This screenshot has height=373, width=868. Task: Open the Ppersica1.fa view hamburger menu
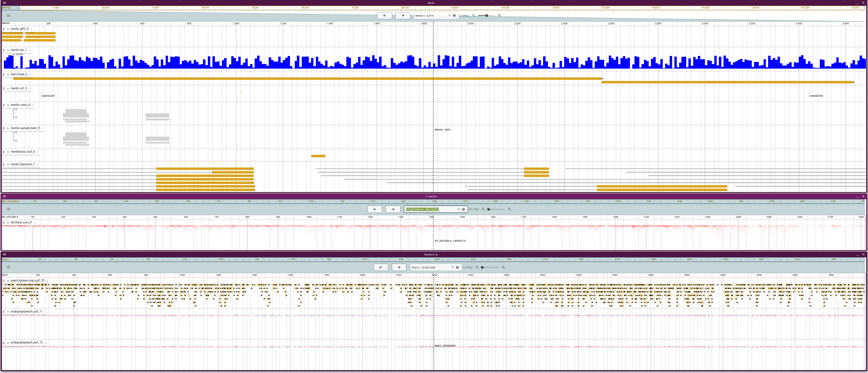(4, 254)
